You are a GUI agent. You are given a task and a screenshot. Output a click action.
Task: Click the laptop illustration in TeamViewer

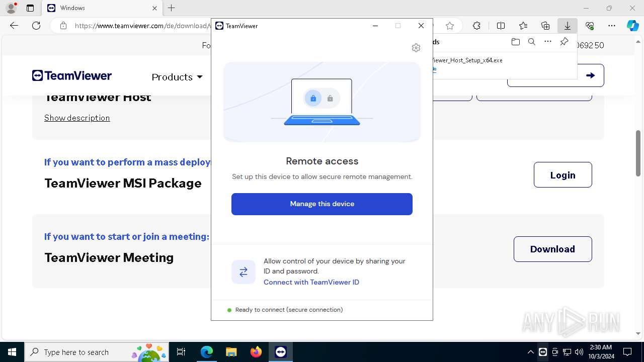point(322,102)
